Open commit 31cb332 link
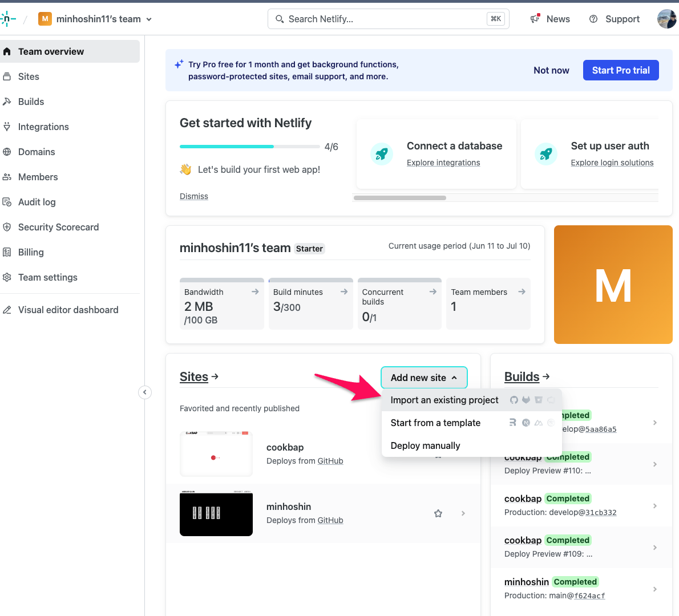The width and height of the screenshot is (679, 616). coord(601,513)
